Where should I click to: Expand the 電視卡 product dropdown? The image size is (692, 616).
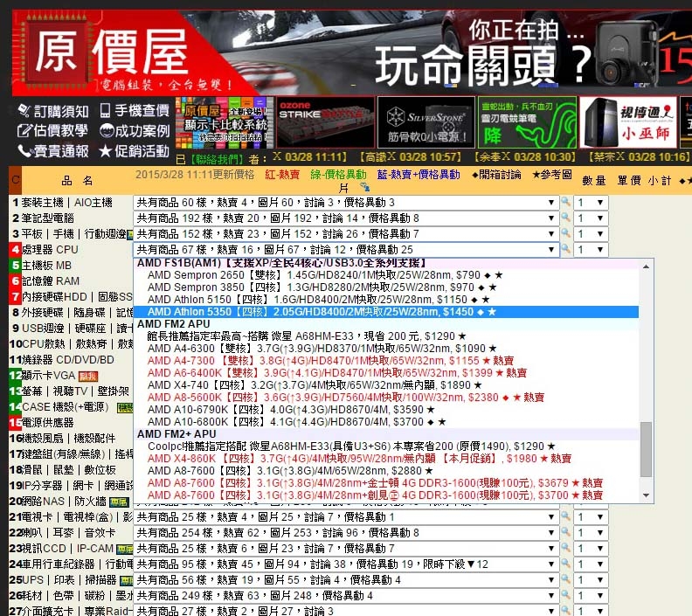pos(347,516)
